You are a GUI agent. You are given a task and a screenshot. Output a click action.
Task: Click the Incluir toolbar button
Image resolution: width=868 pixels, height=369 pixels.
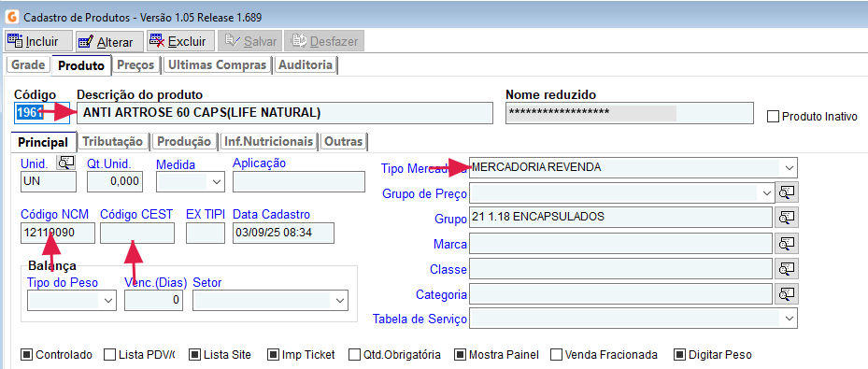click(x=38, y=41)
